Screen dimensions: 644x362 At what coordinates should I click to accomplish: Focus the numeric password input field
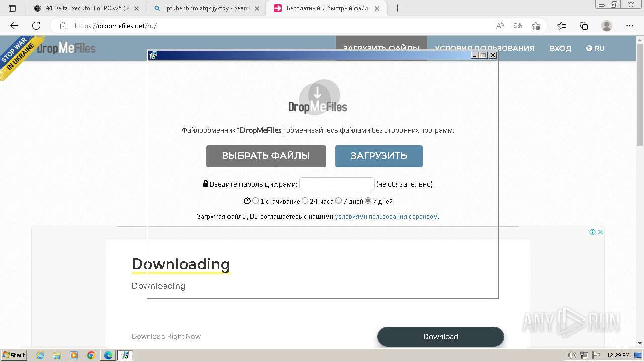[337, 184]
